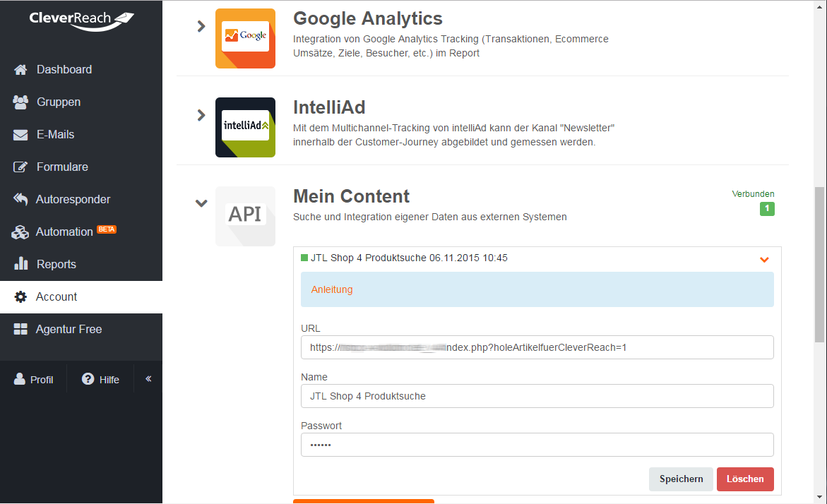
Task: Click the URL input field
Action: tap(537, 347)
